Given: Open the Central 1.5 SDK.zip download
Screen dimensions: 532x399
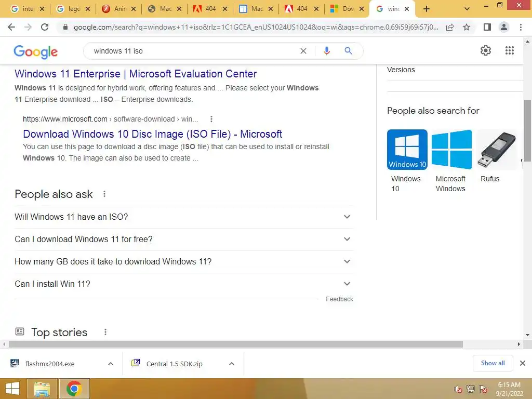Looking at the screenshot, I should point(175,364).
